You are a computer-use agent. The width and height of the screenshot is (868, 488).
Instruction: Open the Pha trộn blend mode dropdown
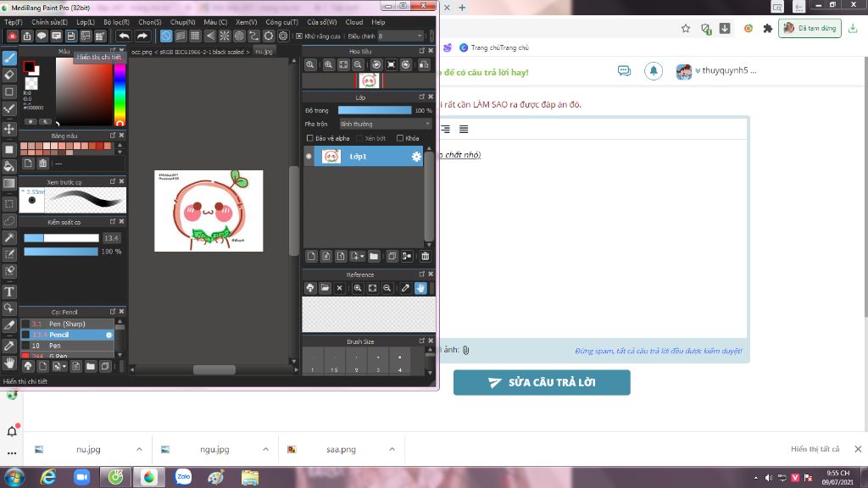[385, 124]
